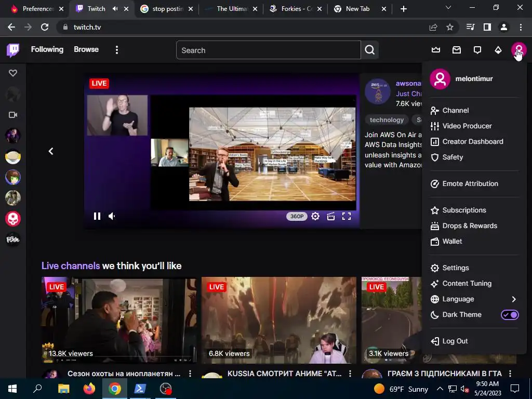
Task: Select the 360P quality badge
Action: 297,216
